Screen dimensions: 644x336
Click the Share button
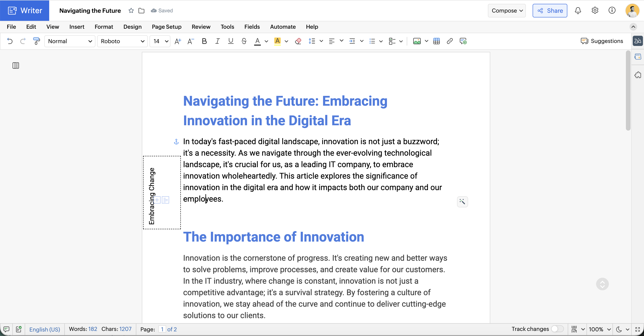(550, 10)
